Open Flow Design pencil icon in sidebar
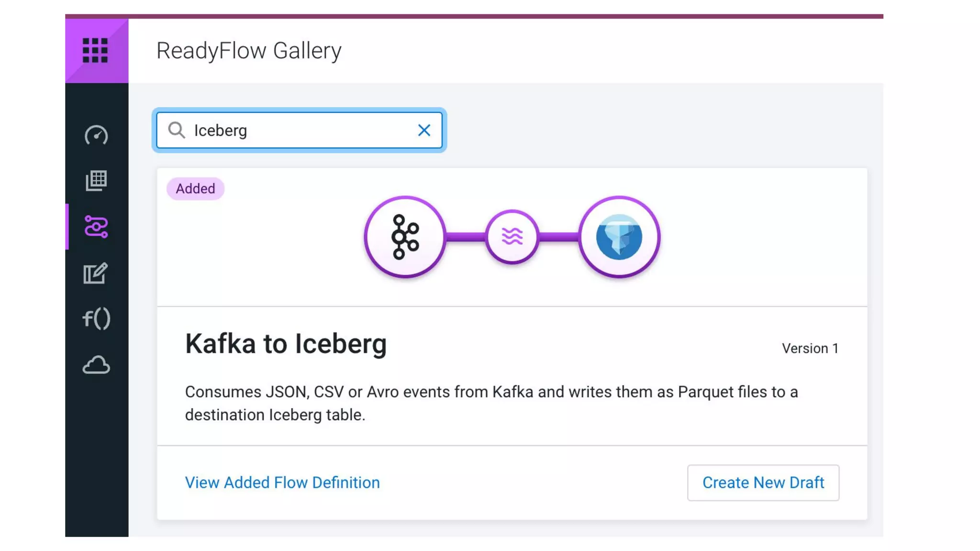Screen dimensions: 980x551 [96, 273]
